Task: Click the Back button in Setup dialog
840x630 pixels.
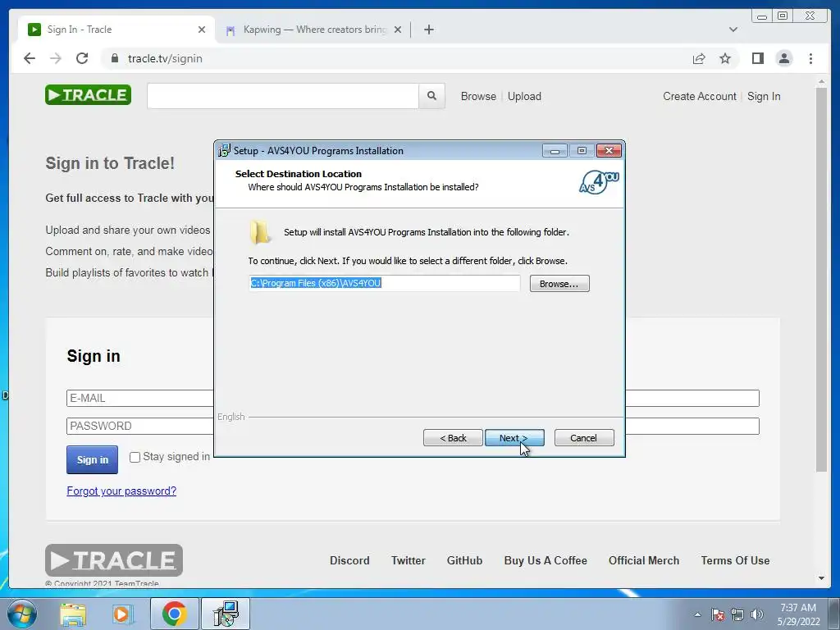Action: (x=453, y=438)
